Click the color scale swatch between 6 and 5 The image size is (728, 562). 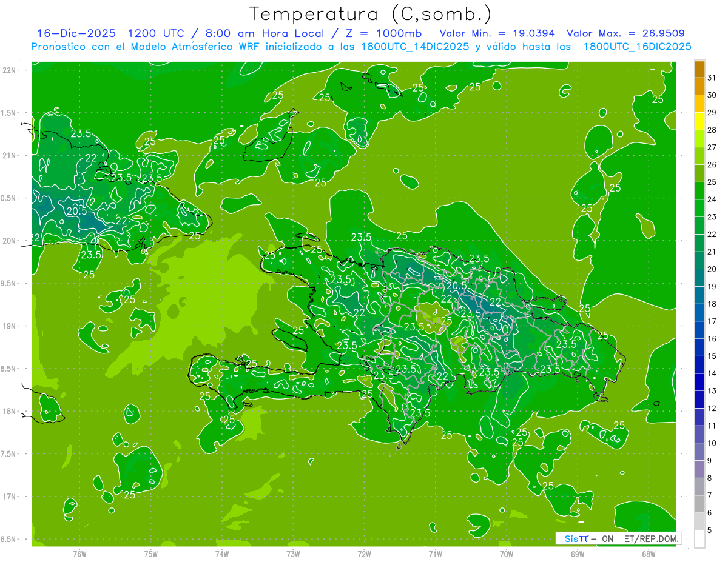[x=699, y=521]
